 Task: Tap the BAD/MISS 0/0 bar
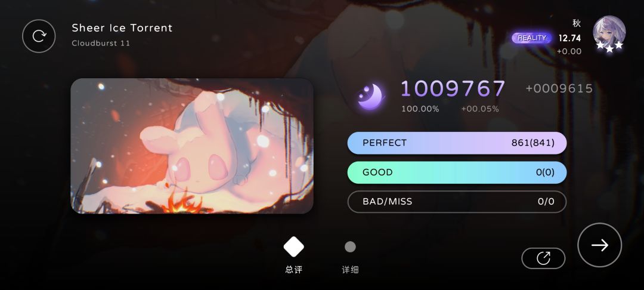click(x=457, y=202)
